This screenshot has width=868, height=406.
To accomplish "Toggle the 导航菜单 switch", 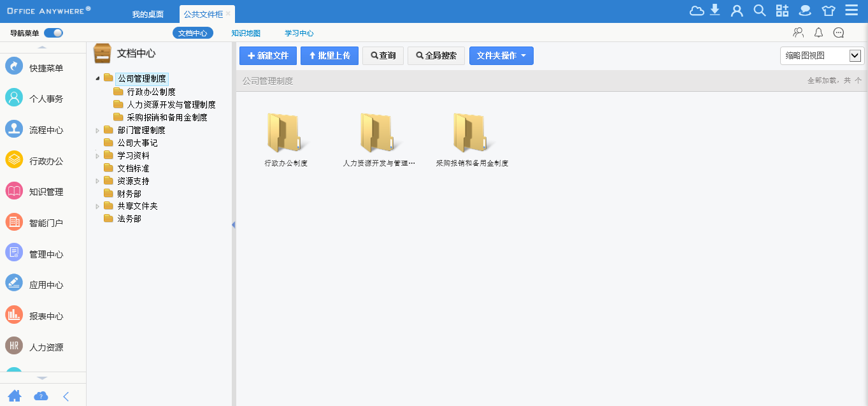I will pos(53,33).
